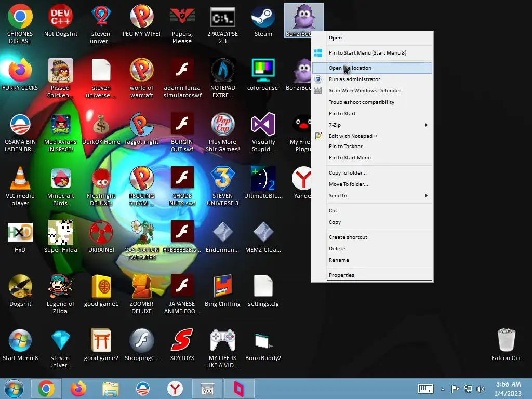Choose Rename in the context menu
This screenshot has height=399, width=532.
[x=372, y=260]
